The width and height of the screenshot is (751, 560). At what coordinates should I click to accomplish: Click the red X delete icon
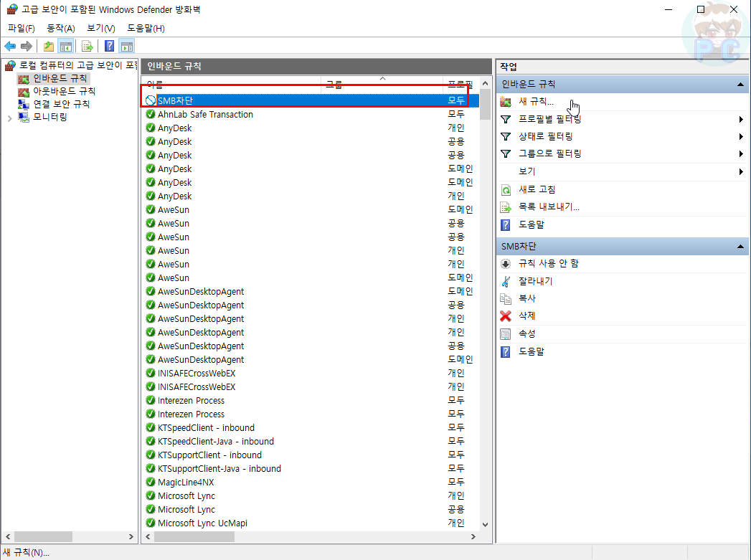click(505, 316)
